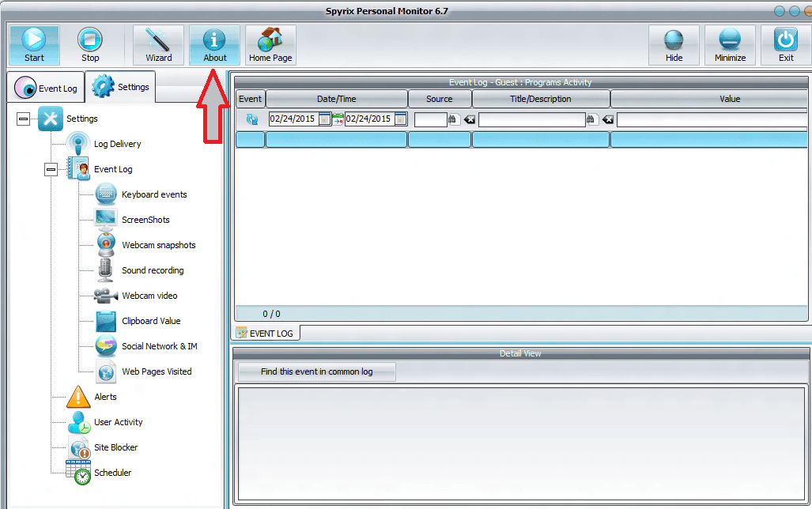The image size is (812, 509).
Task: Click the Sound recording microphone icon
Action: point(106,270)
